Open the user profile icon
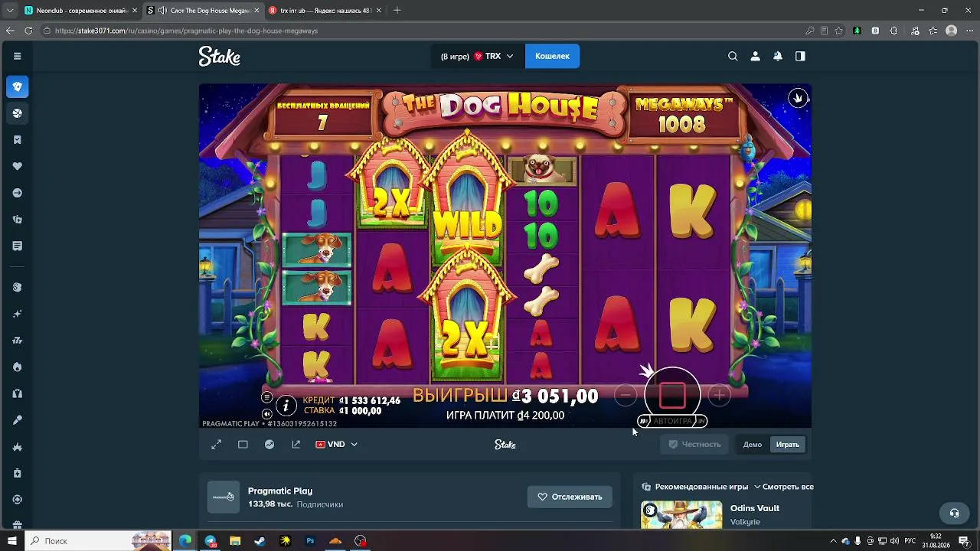The width and height of the screenshot is (980, 551). [x=755, y=56]
